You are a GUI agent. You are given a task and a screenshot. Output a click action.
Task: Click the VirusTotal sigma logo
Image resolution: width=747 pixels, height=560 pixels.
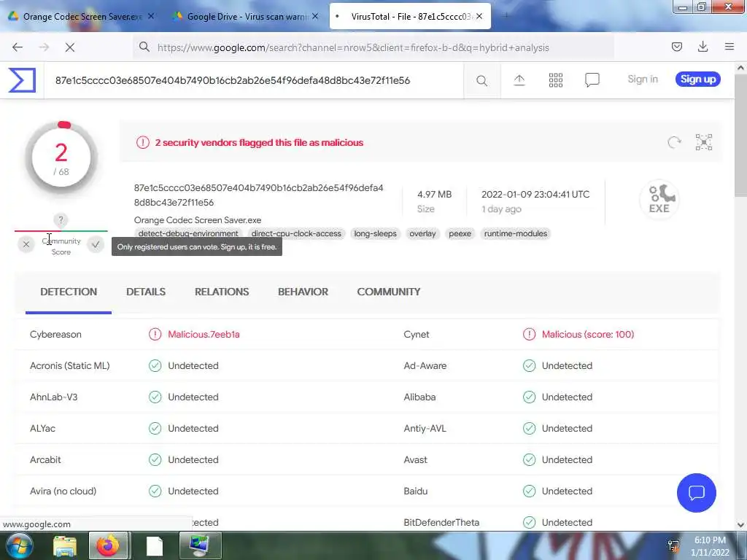pos(22,80)
